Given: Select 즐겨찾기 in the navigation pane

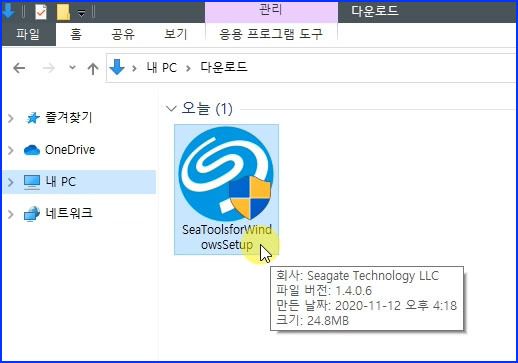Looking at the screenshot, I should 69,118.
